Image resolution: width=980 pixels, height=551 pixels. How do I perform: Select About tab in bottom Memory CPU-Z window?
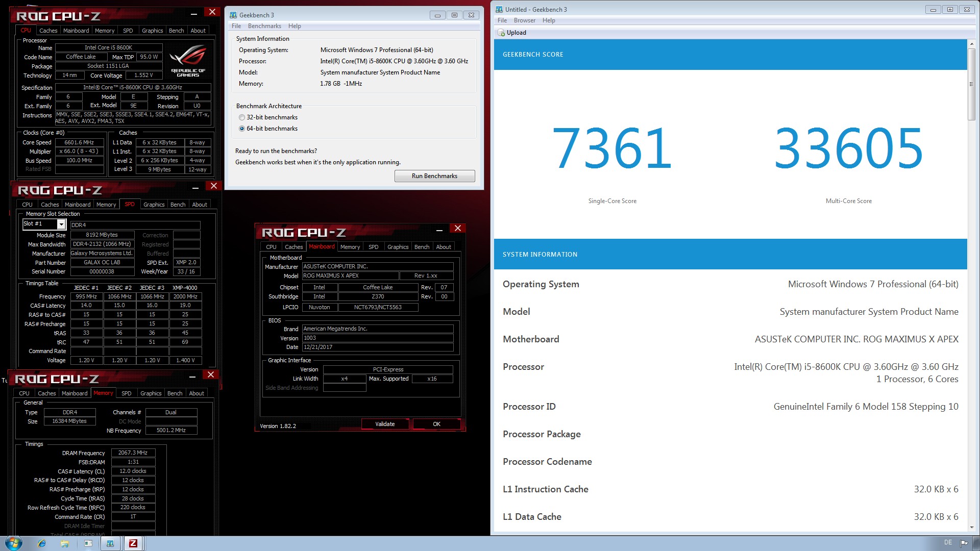click(197, 393)
